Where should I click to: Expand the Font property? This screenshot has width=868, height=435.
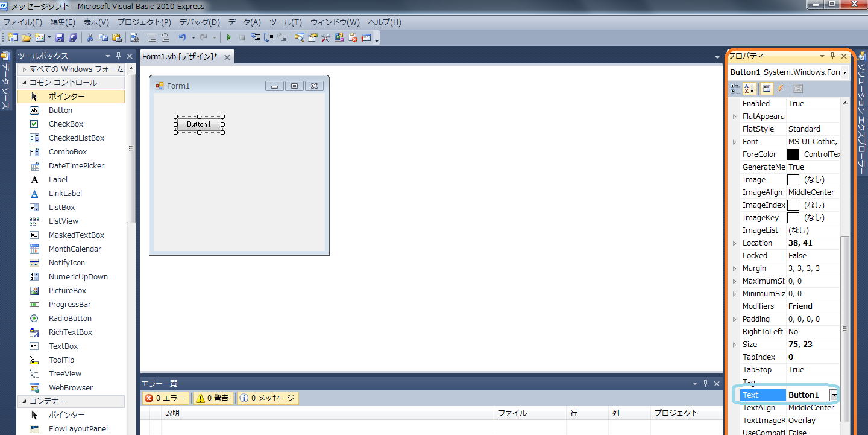(x=734, y=142)
